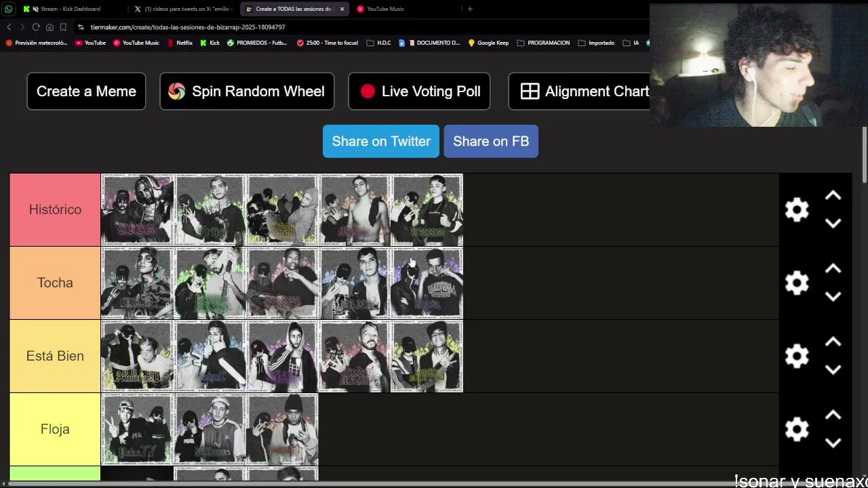Click the Spin Random Wheel button
This screenshot has height=488, width=868.
[247, 91]
